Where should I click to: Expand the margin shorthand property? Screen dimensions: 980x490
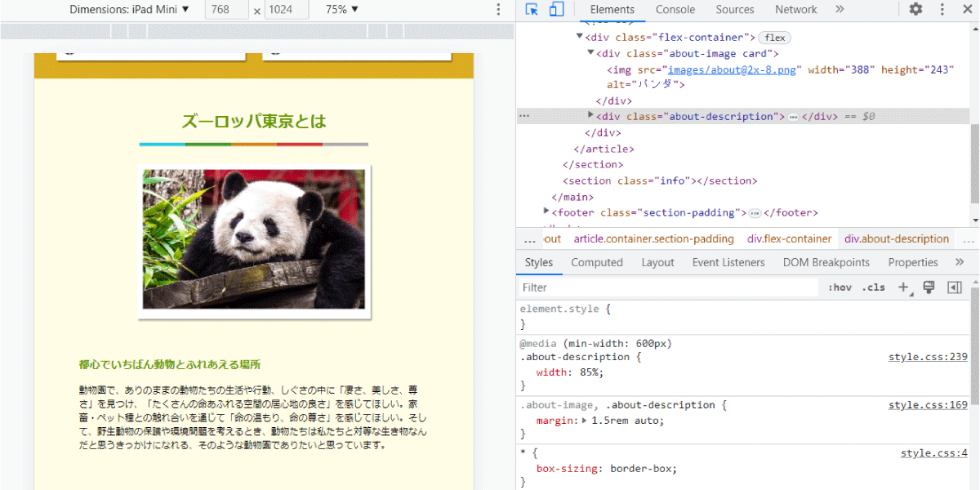pyautogui.click(x=584, y=421)
